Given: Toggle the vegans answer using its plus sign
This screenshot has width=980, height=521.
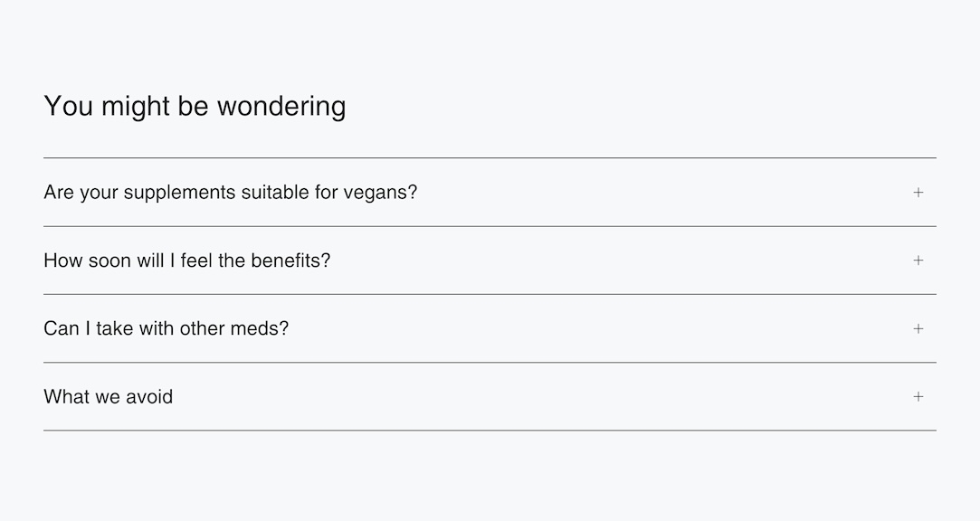Looking at the screenshot, I should click(x=918, y=192).
